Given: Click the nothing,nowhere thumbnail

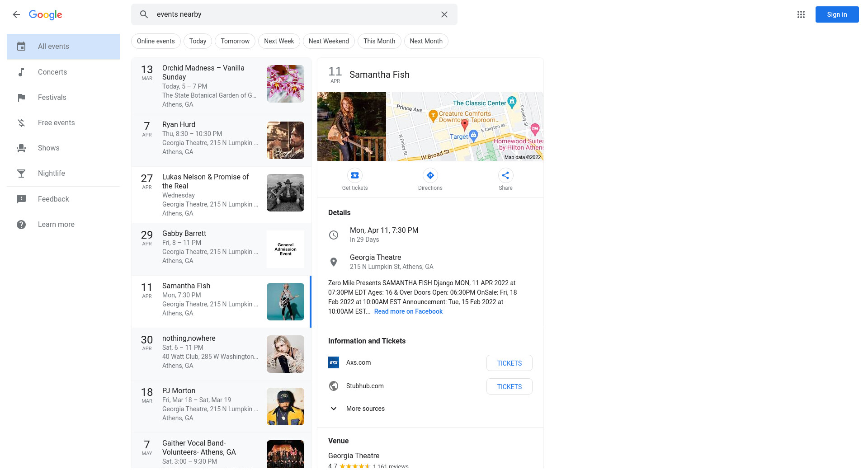Looking at the screenshot, I should point(285,354).
